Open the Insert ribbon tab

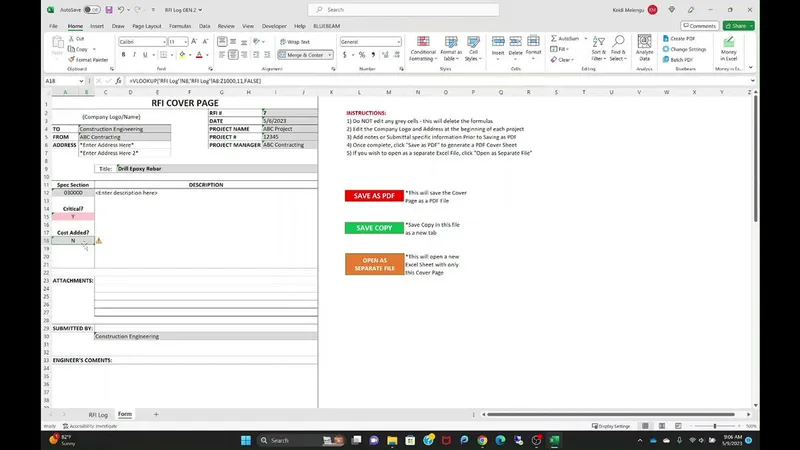pyautogui.click(x=96, y=26)
